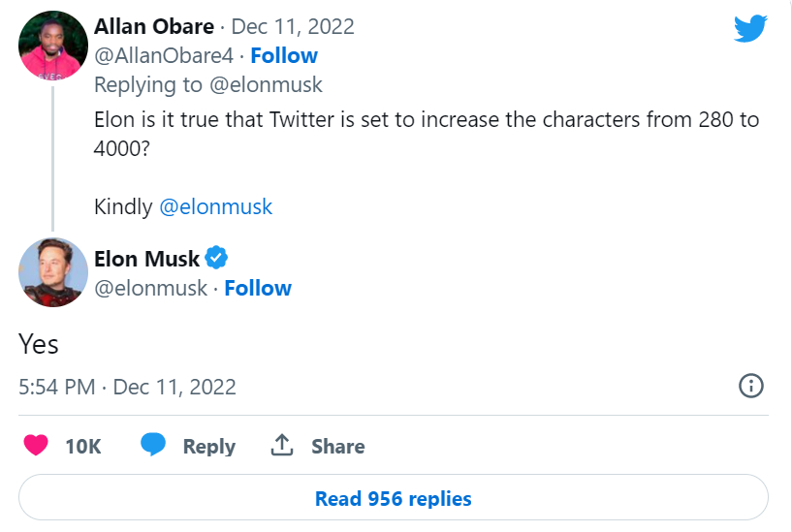792x532 pixels.
Task: Click Allan Obare display name
Action: (154, 26)
